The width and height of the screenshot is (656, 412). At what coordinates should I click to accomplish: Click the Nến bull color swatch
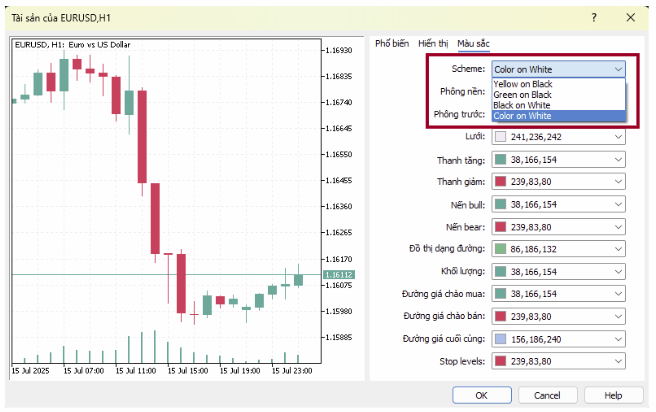(x=500, y=204)
